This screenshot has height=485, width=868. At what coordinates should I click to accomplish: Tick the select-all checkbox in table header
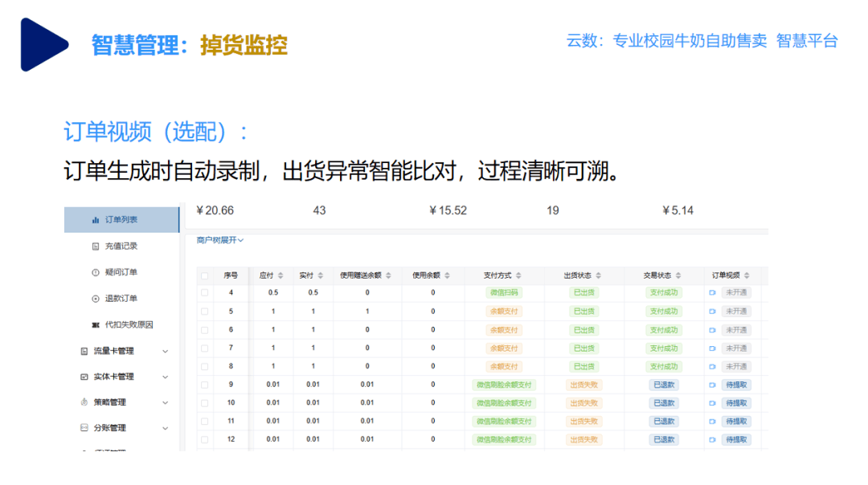coord(204,275)
